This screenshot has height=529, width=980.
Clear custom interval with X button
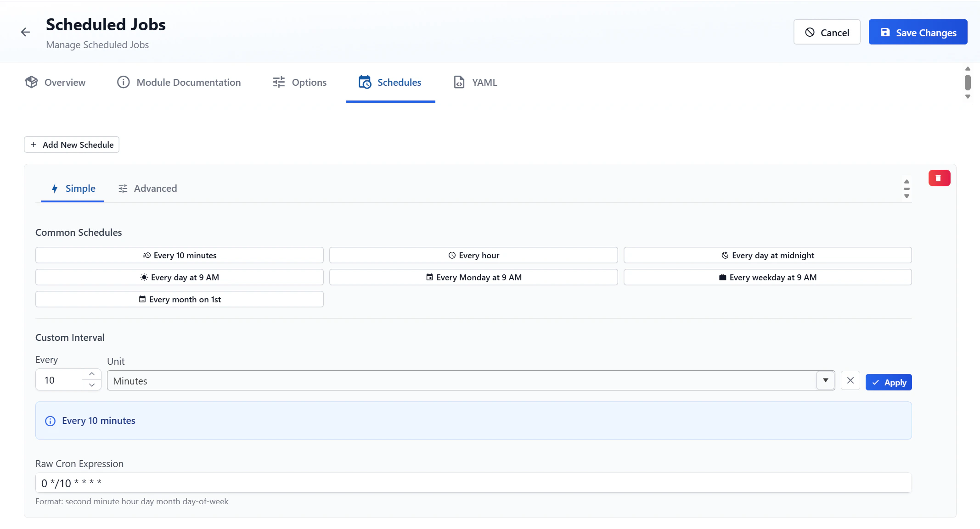(850, 380)
